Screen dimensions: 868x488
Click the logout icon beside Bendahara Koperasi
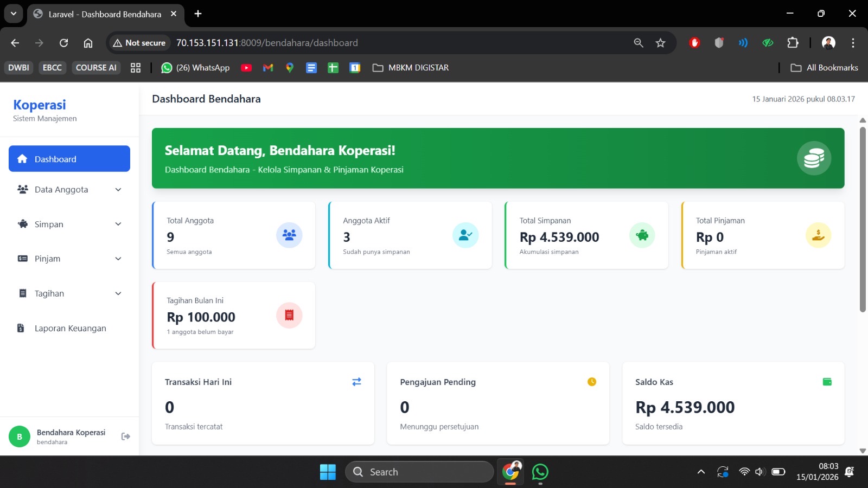(x=126, y=436)
